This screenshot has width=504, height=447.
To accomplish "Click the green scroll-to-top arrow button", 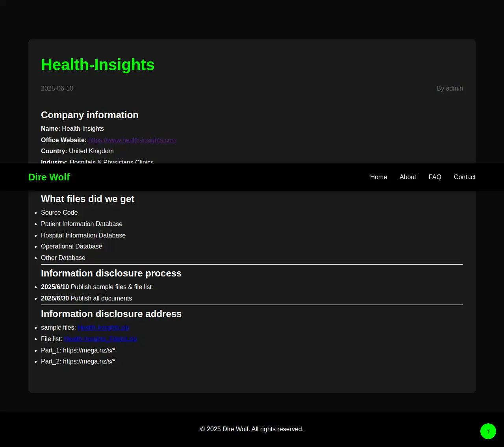I will [488, 431].
